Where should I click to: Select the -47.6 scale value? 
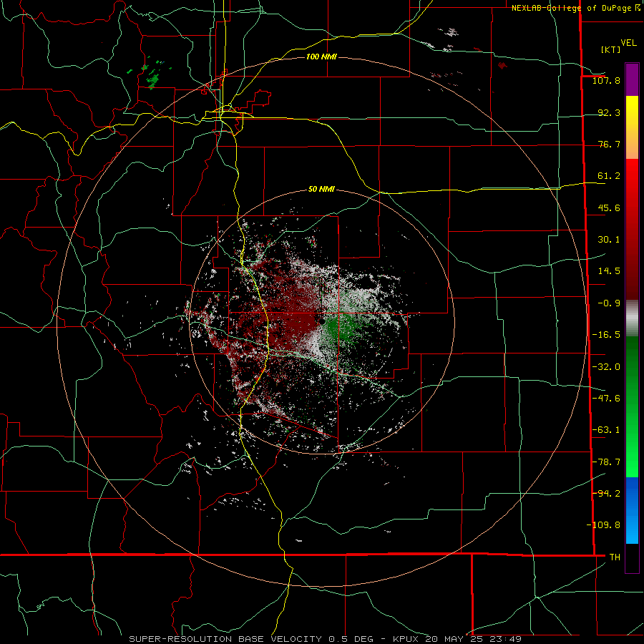pos(606,399)
